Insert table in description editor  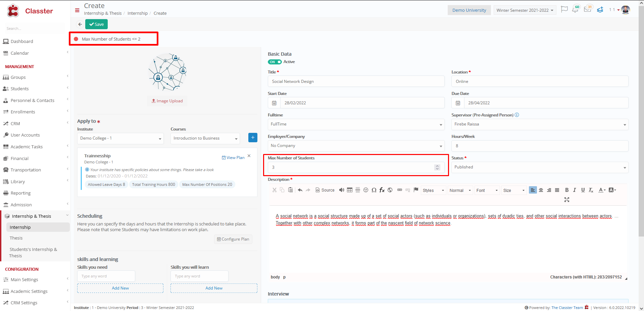tap(350, 190)
